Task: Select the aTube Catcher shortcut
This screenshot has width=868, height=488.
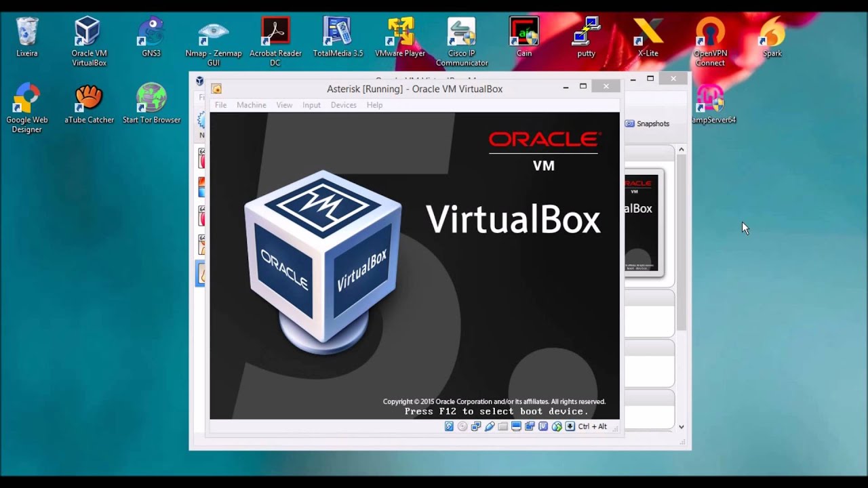Action: pyautogui.click(x=89, y=104)
